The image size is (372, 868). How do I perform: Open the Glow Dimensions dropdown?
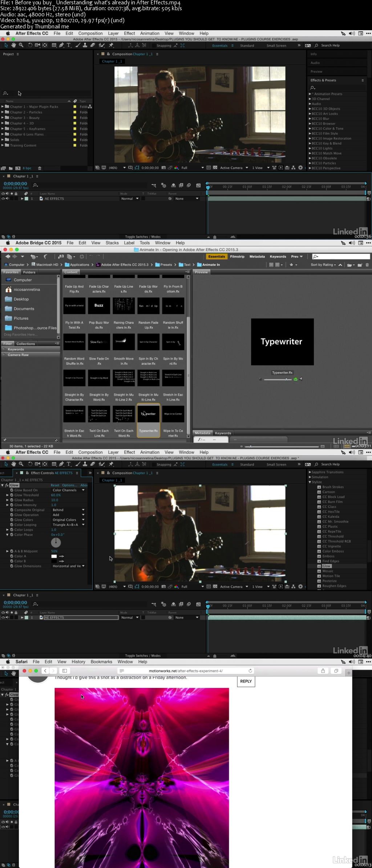pyautogui.click(x=68, y=566)
